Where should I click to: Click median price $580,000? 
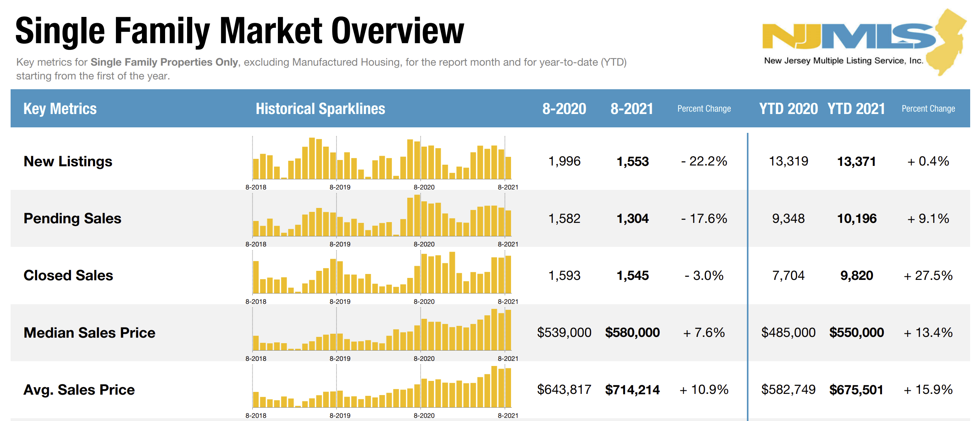(632, 333)
